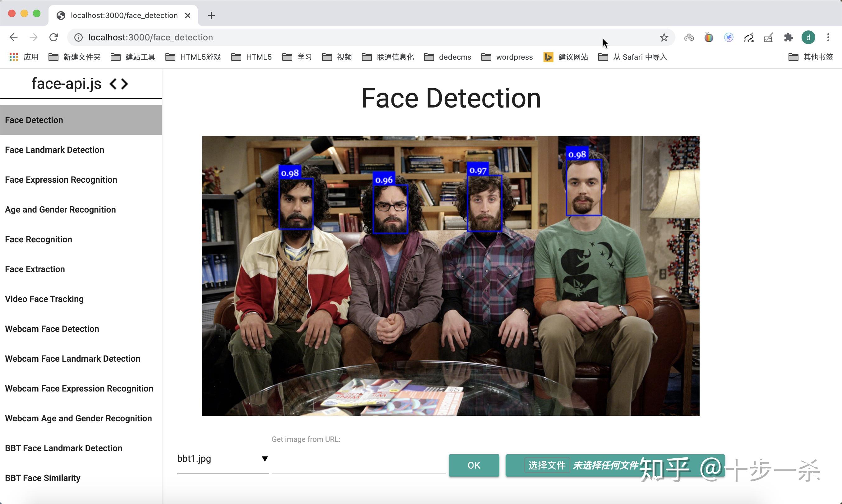
Task: Open Chrome's three-dot menu
Action: 828,37
